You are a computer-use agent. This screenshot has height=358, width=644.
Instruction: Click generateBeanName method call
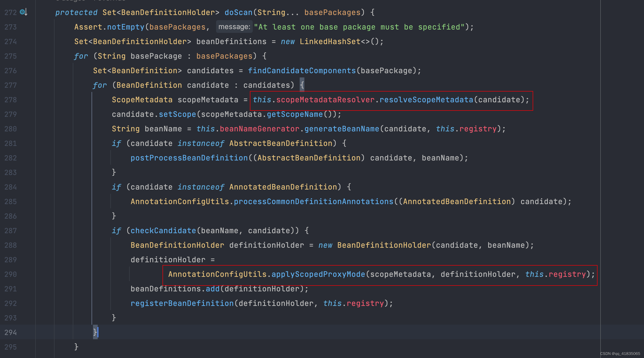coord(342,129)
